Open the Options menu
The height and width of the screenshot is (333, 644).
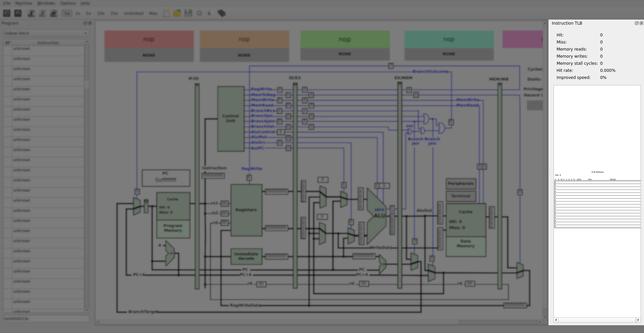click(x=68, y=3)
